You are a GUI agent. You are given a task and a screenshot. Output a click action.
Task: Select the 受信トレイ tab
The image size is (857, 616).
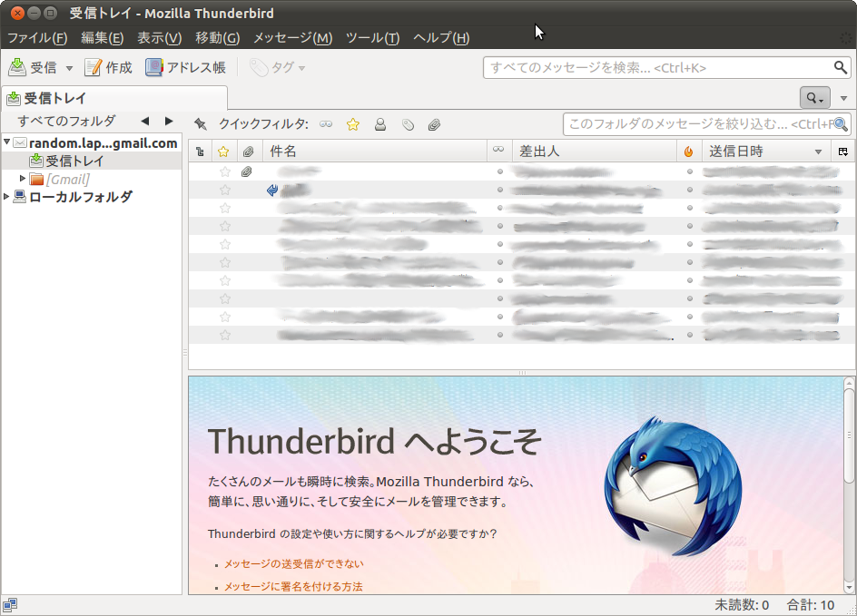[x=114, y=98]
